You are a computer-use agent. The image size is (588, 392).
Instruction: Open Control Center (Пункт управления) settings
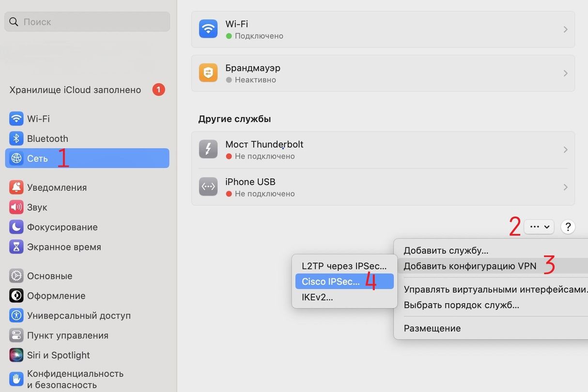(x=67, y=335)
